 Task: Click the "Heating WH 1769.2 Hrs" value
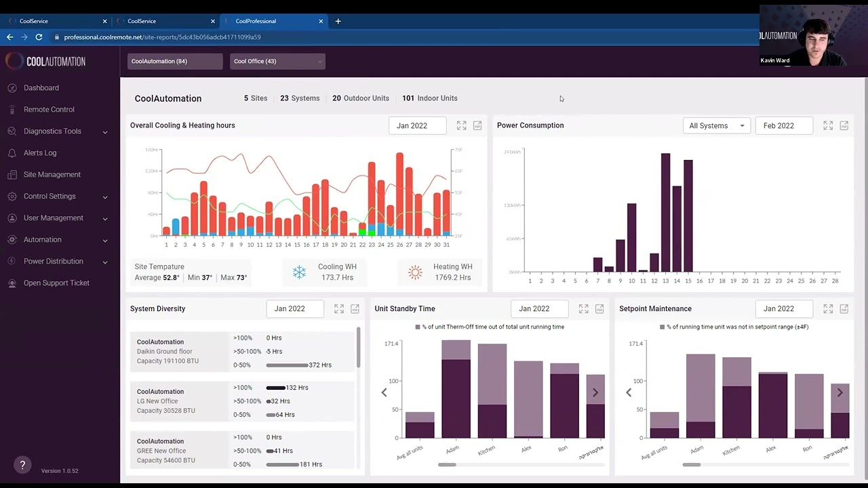[x=452, y=272]
